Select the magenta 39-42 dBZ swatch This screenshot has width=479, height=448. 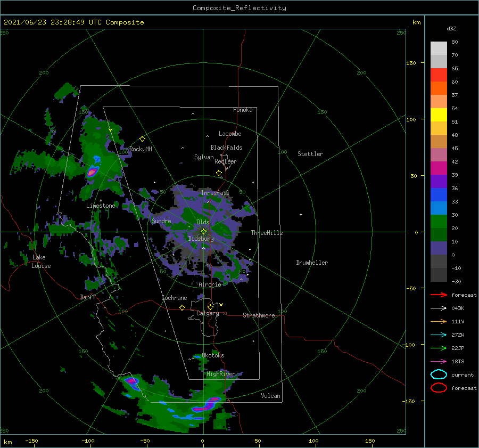click(439, 168)
